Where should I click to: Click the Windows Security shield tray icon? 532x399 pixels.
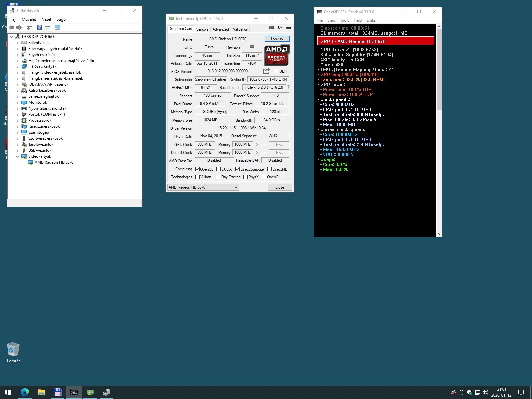[x=469, y=392]
